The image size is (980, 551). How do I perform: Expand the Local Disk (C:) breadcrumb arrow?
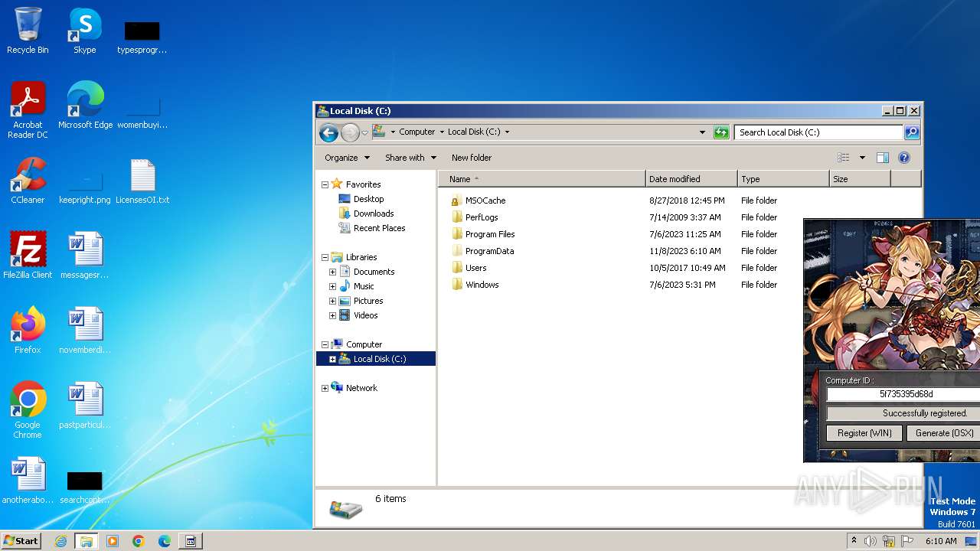point(507,132)
